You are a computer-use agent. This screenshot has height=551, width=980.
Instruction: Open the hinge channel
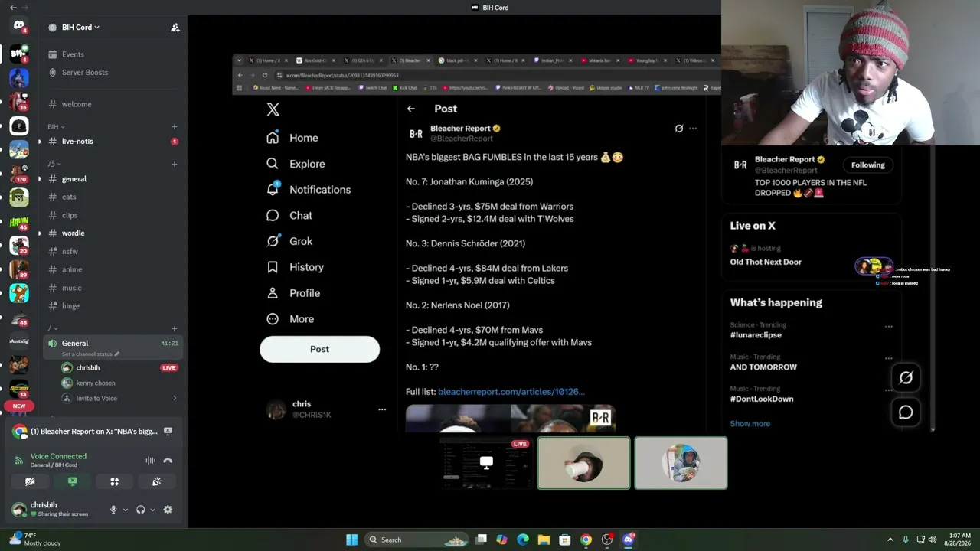tap(112, 306)
